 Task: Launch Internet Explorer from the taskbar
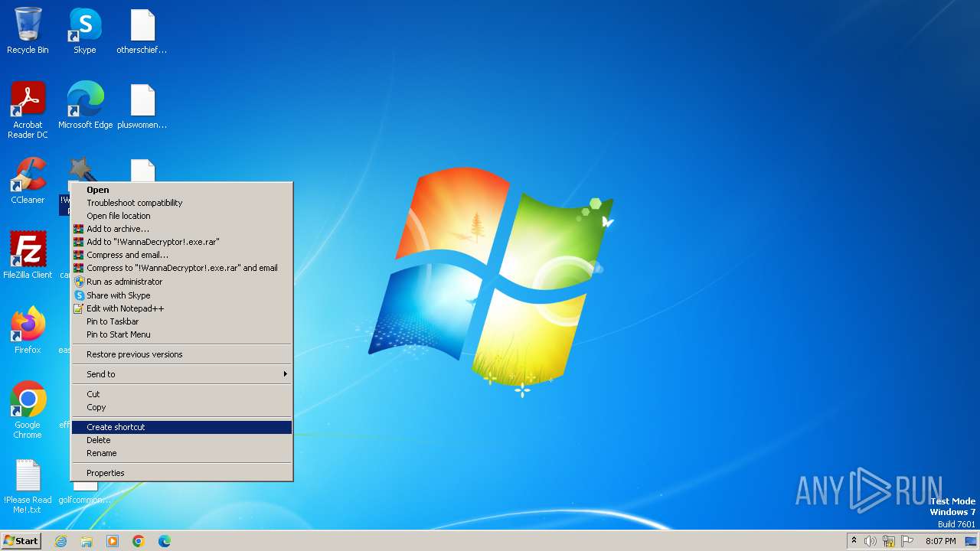tap(60, 541)
